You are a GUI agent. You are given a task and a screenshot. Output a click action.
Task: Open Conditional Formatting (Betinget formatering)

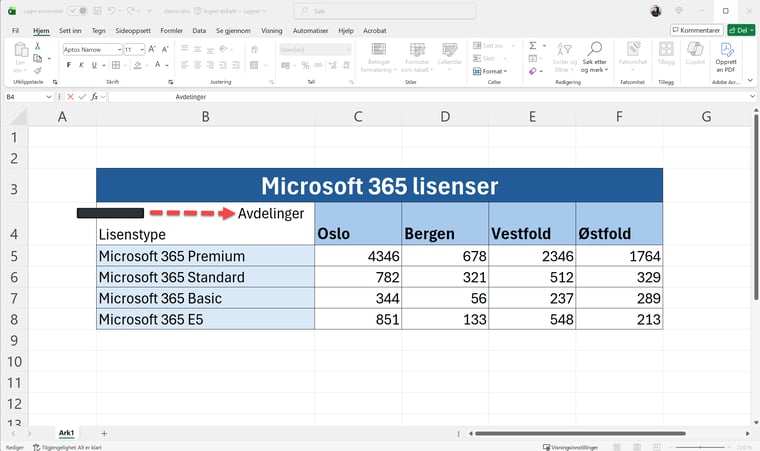[x=379, y=57]
